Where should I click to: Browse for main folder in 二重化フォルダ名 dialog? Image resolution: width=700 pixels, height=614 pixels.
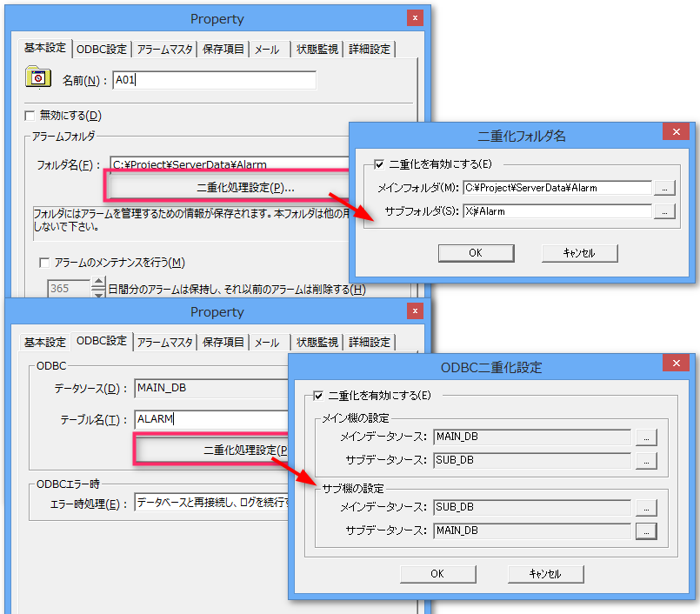pos(663,188)
